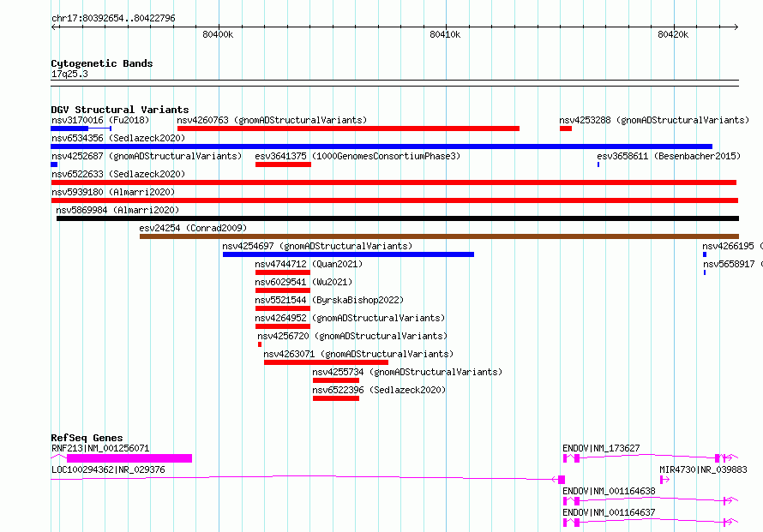Screen dimensions: 763x532
Task: Select the nsv5939180 (Almarri2020) red bar
Action: pos(394,200)
